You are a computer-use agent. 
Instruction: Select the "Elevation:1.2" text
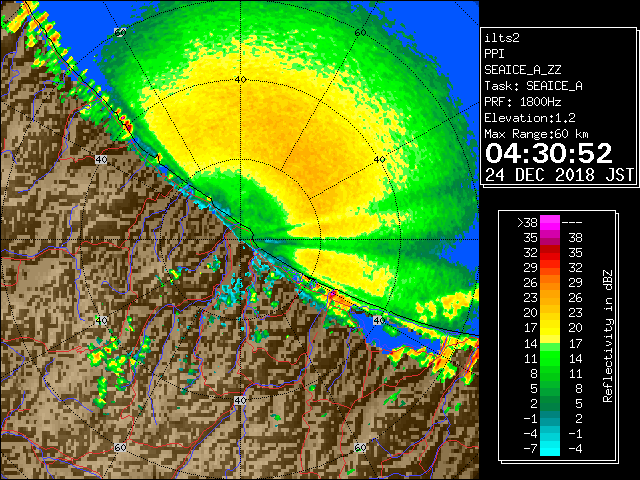click(530, 118)
